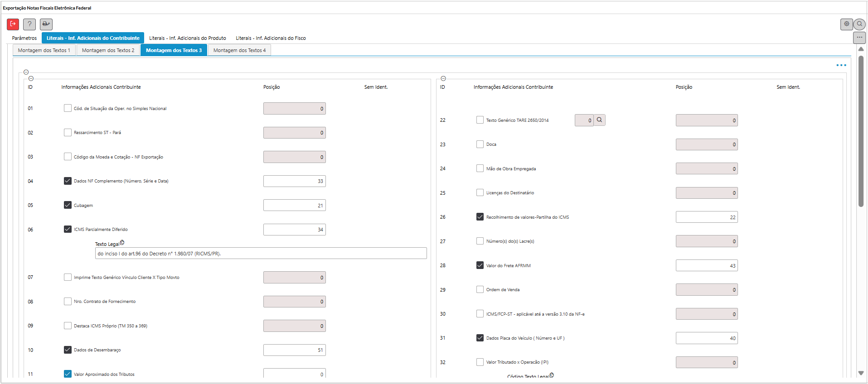This screenshot has width=868, height=384.
Task: Click the printer settings icon
Action: 46,24
